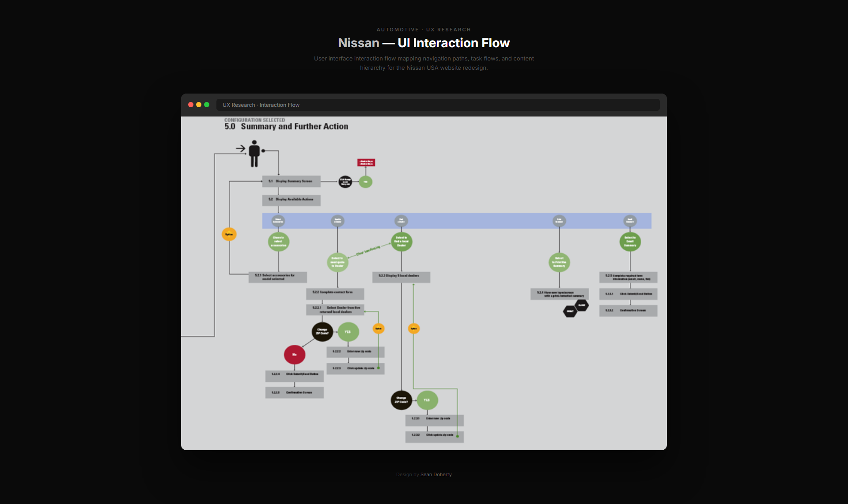
Task: Select YES on the lower Change ZIP Code decision
Action: tap(427, 400)
